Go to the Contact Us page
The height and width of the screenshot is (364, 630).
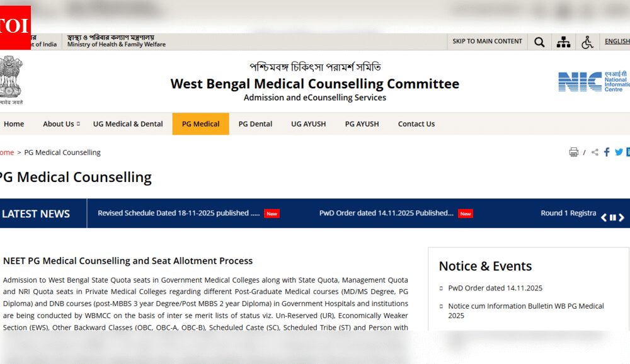coord(416,124)
